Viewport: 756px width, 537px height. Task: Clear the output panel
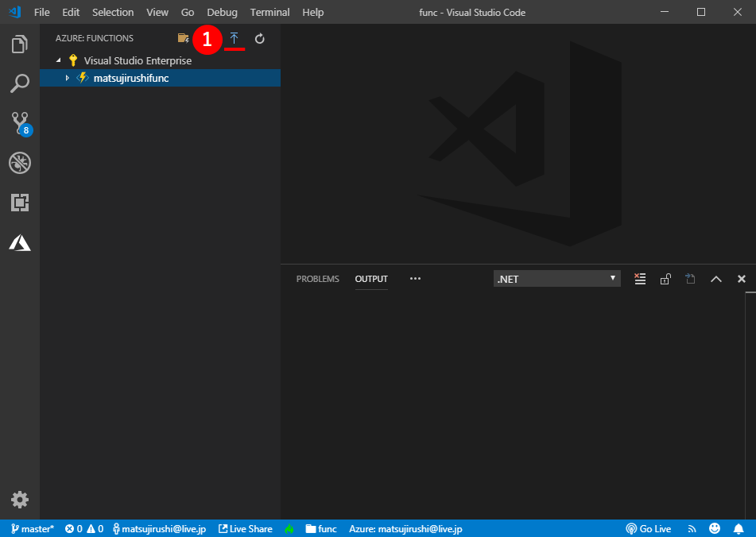pyautogui.click(x=640, y=279)
